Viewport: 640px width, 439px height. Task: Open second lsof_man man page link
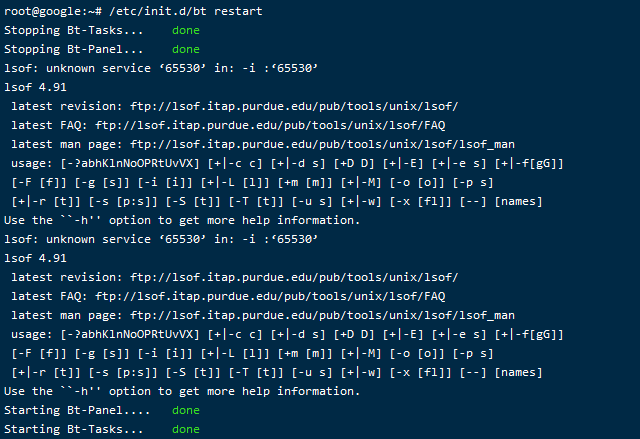pyautogui.click(x=322, y=315)
